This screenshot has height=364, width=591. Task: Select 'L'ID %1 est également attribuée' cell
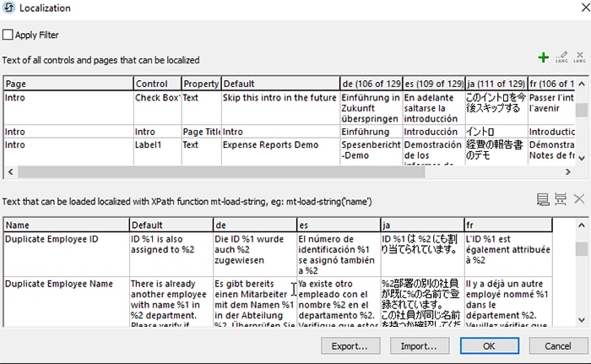point(508,254)
